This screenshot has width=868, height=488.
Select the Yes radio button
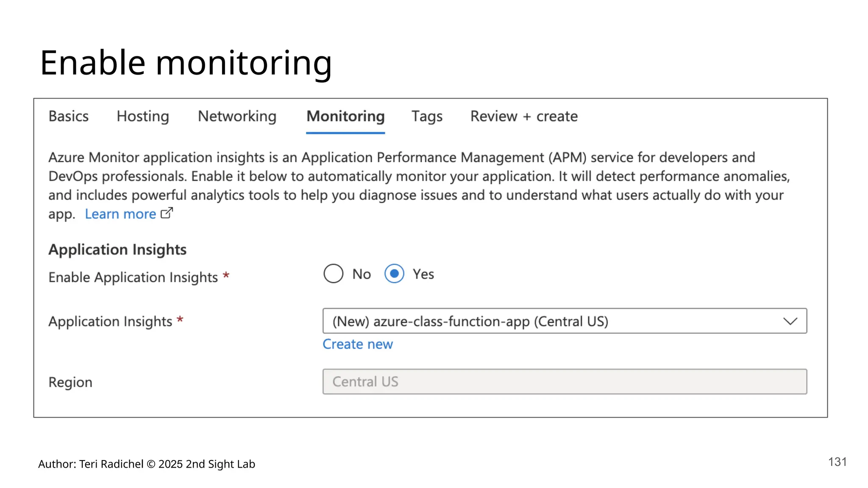click(x=394, y=274)
